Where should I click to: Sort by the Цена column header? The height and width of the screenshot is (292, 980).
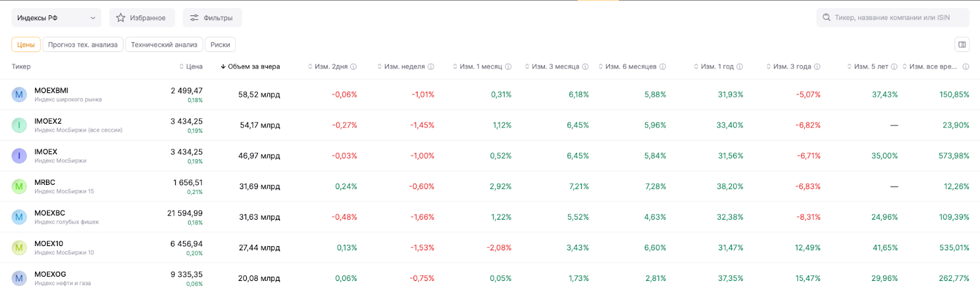(190, 67)
